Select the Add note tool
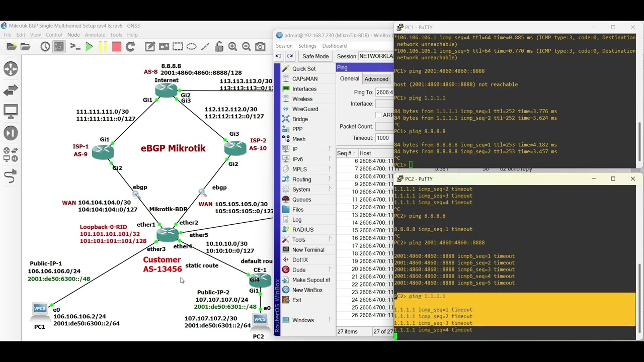This screenshot has width=644, height=362. [x=150, y=47]
